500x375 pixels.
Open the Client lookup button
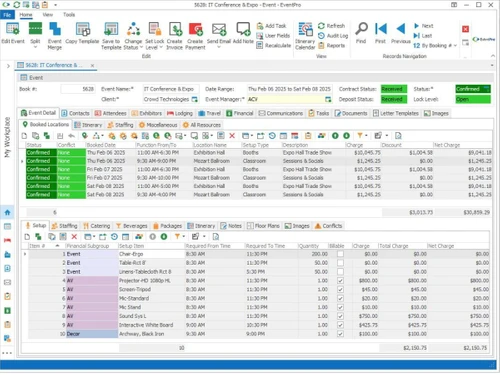point(195,99)
